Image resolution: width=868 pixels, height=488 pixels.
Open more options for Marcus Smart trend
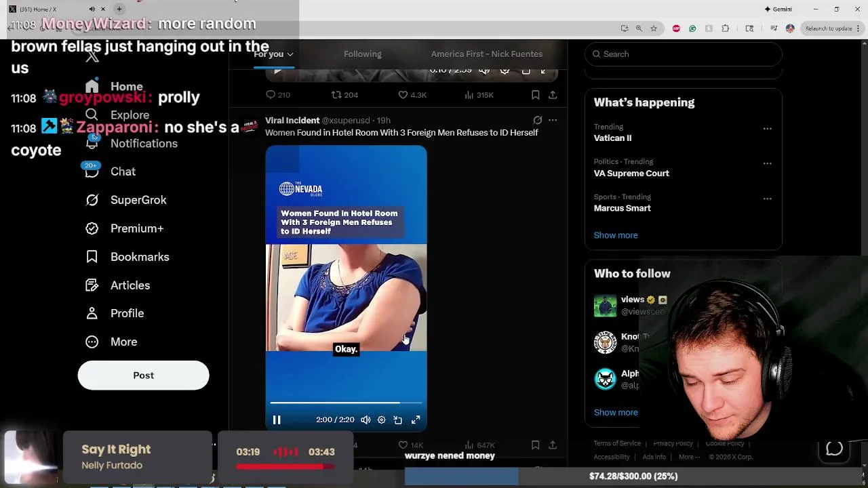(x=767, y=199)
